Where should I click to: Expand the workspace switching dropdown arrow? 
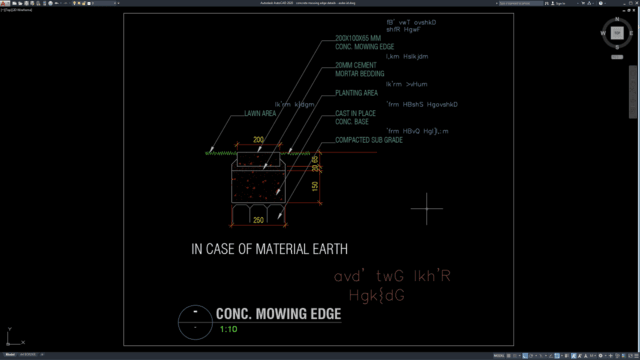coord(606,356)
